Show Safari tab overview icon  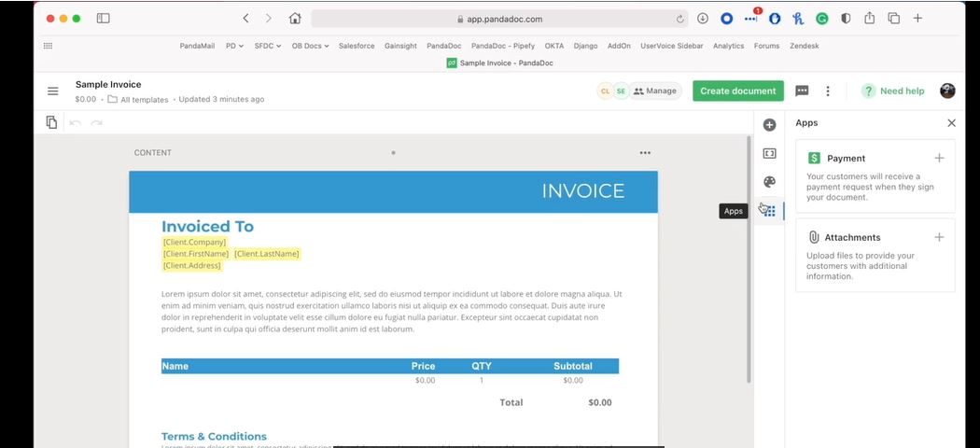tap(894, 19)
